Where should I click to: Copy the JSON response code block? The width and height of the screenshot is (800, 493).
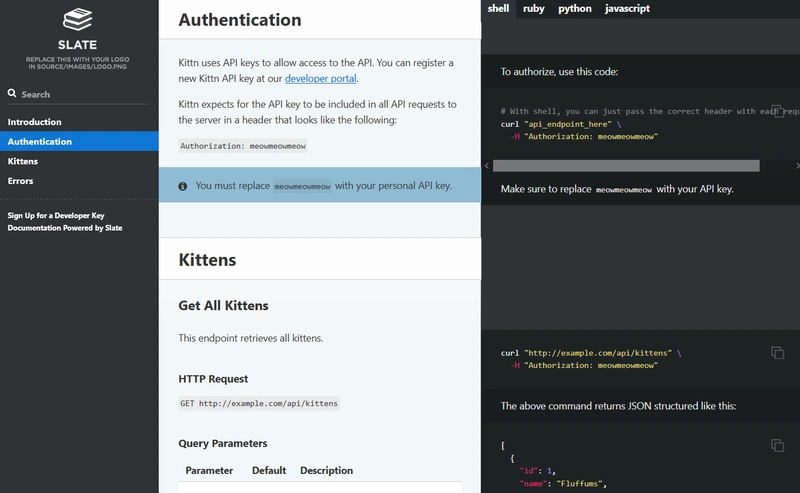click(777, 445)
